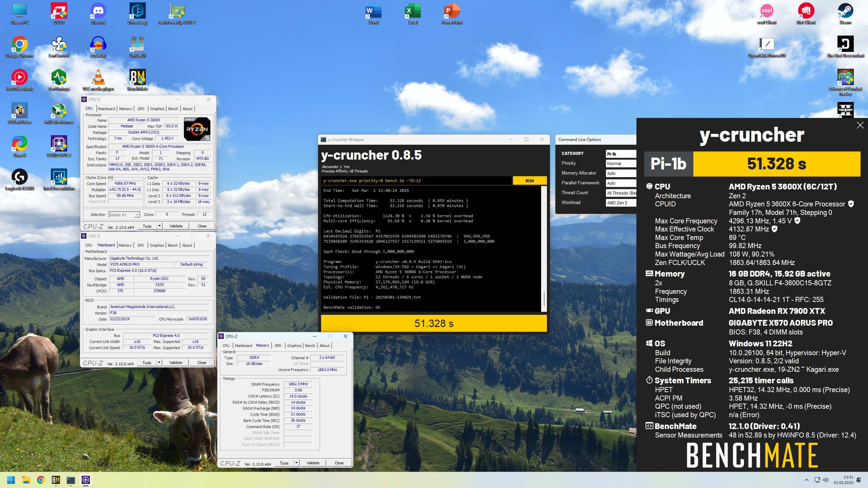The image size is (868, 488).
Task: Open the Riot Client desktop icon
Action: point(806,14)
